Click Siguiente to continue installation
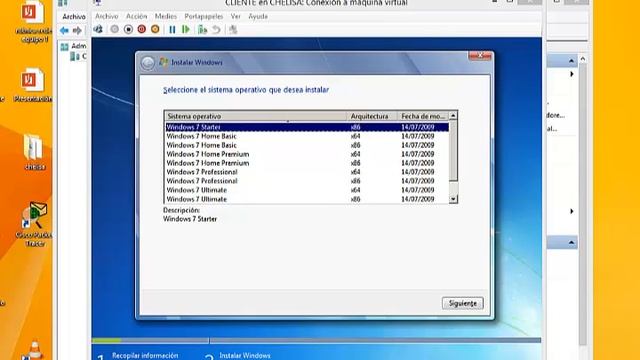Image resolution: width=640 pixels, height=360 pixels. click(462, 303)
